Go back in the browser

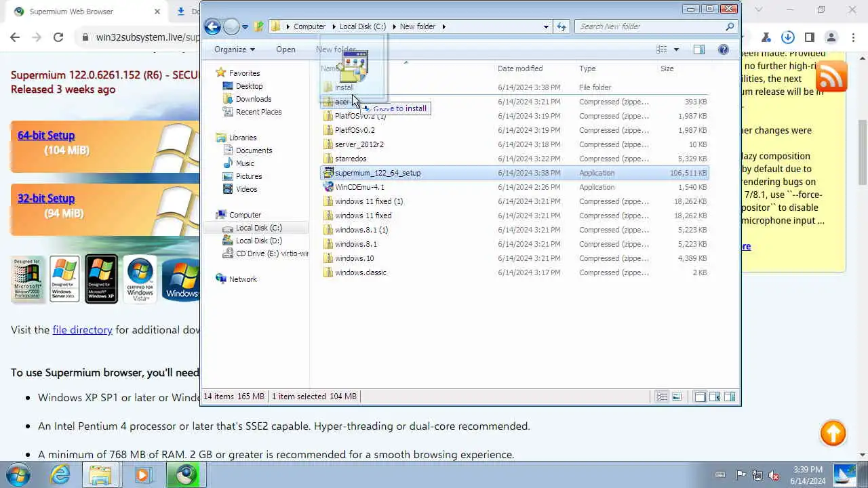15,37
